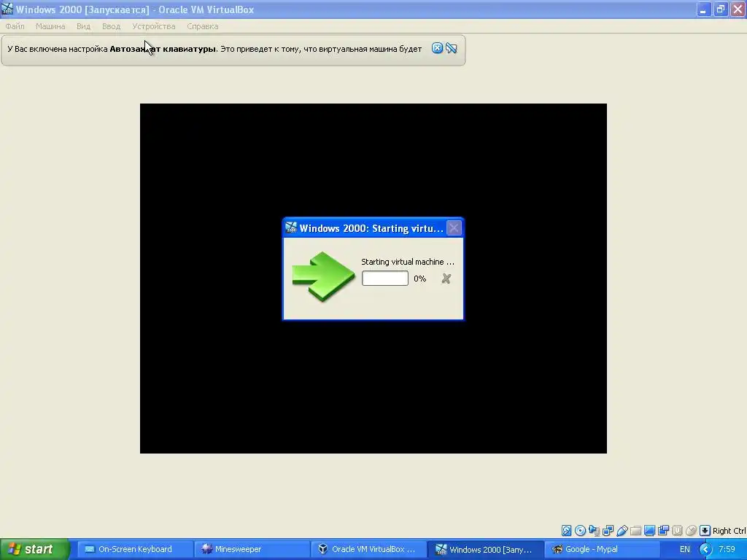Click the Starting virtual machine progress bar
The height and width of the screenshot is (560, 747).
pos(385,279)
